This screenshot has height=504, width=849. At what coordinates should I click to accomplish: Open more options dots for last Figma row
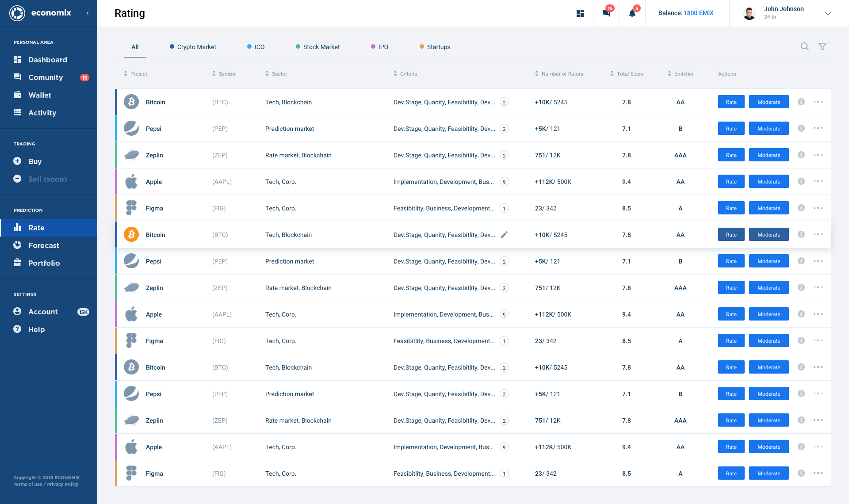pos(818,473)
